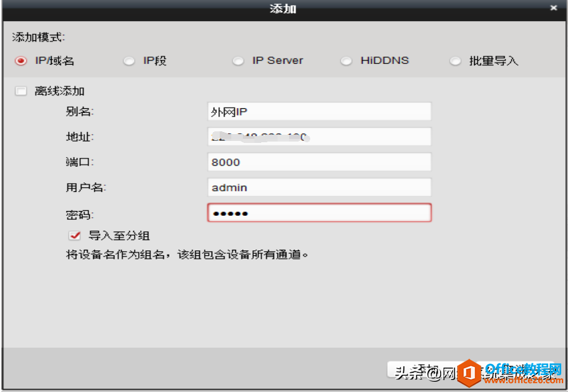Click the 用户名 label
Screen dimensions: 568x392
[86, 187]
